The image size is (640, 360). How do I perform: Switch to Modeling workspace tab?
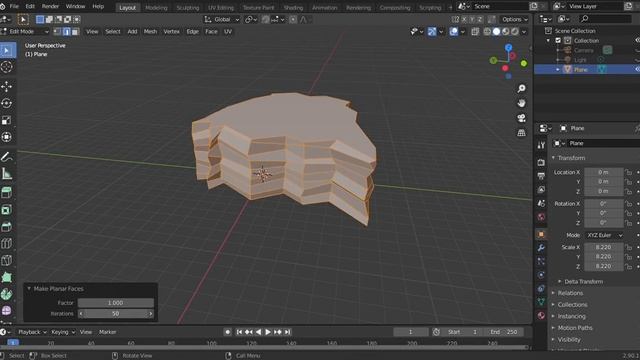156,7
